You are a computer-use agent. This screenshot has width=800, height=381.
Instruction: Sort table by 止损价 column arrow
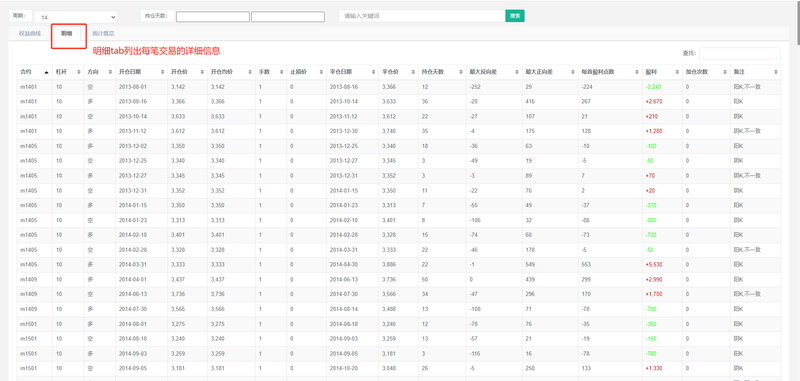pos(322,72)
